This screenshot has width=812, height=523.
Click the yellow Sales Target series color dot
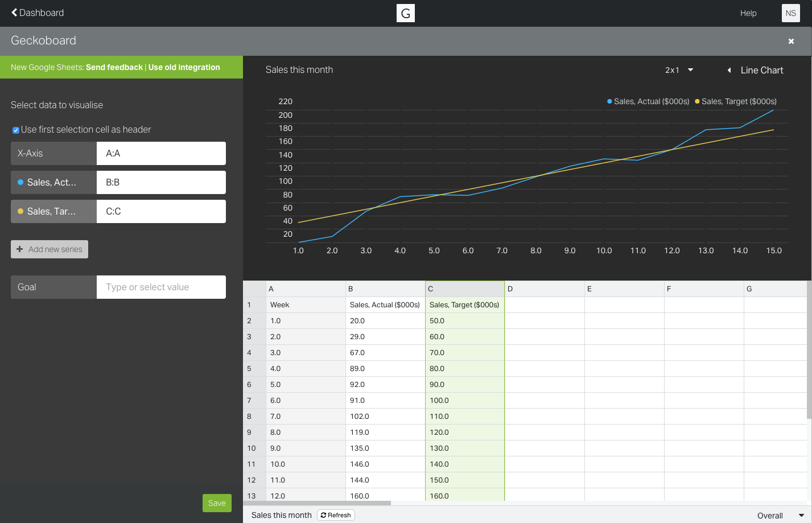coord(20,211)
